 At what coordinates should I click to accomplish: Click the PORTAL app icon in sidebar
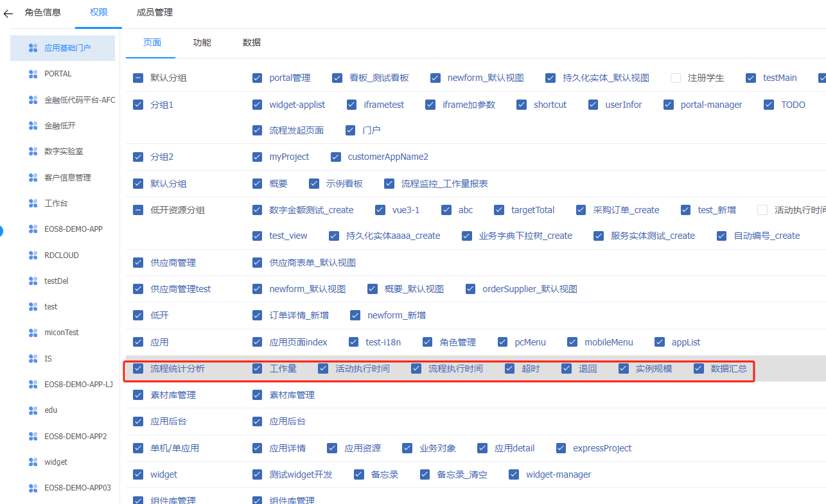[33, 74]
